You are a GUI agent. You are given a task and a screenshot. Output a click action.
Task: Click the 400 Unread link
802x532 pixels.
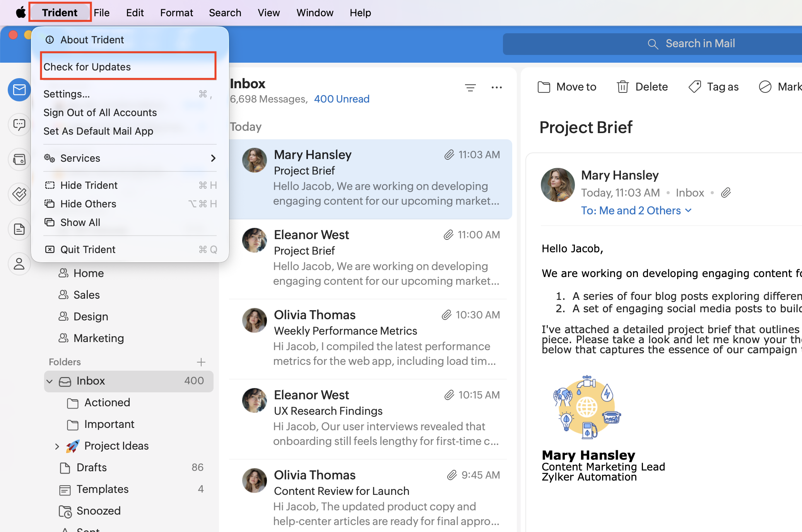[341, 99]
